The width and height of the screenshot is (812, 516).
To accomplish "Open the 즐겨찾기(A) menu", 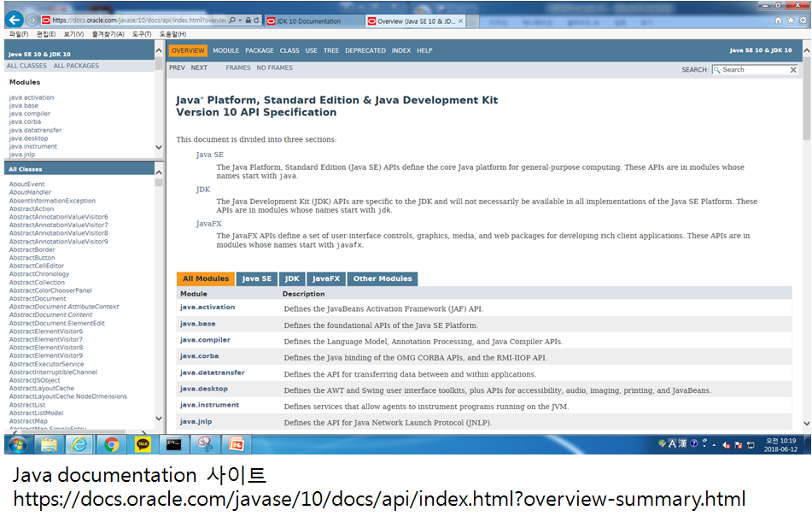I will [108, 34].
